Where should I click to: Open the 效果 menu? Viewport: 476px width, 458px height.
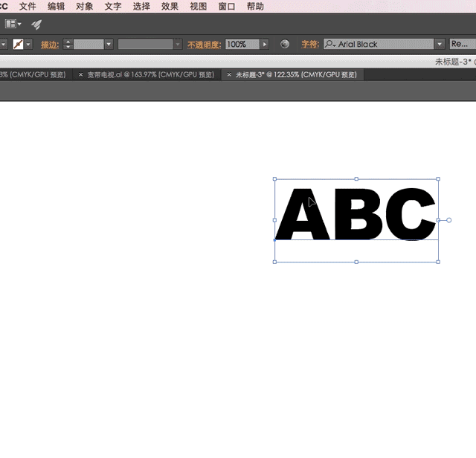point(170,7)
